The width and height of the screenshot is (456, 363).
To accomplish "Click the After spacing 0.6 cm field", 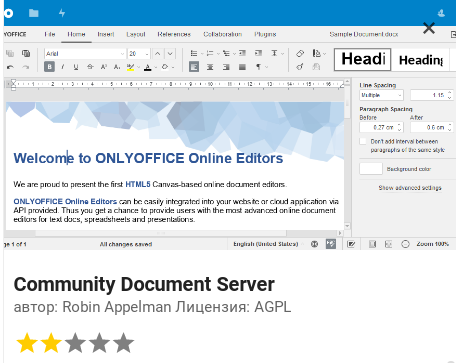I will (431, 127).
